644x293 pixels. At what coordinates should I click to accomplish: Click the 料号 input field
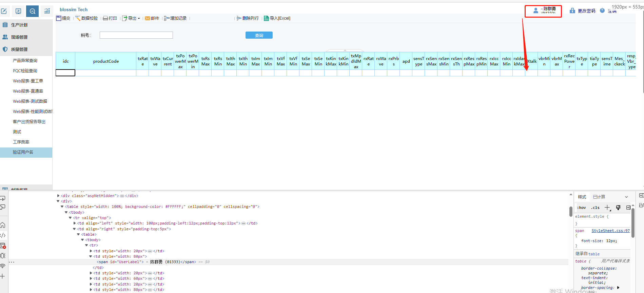(x=136, y=35)
